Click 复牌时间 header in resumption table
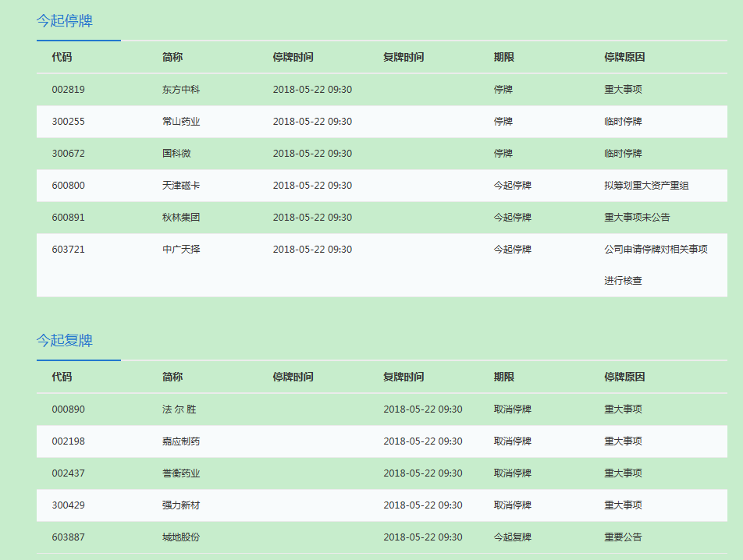This screenshot has height=560, width=743. click(403, 377)
